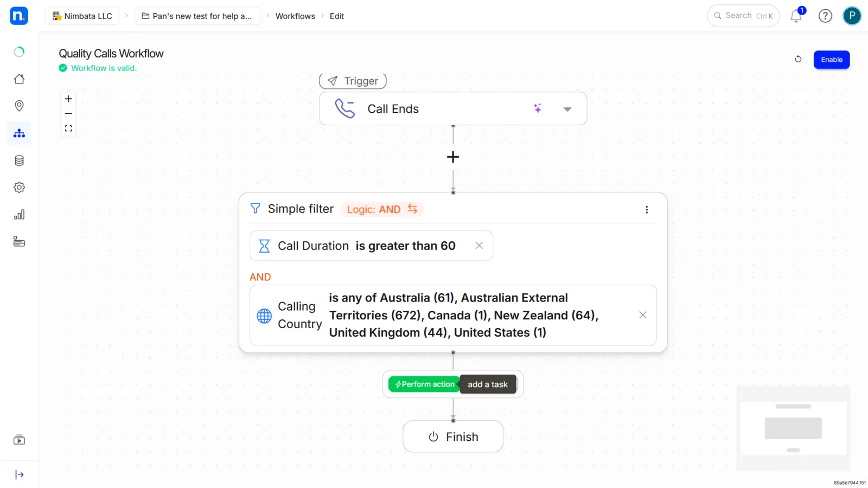The height and width of the screenshot is (488, 868).
Task: Focus the Search field
Action: click(x=743, y=16)
